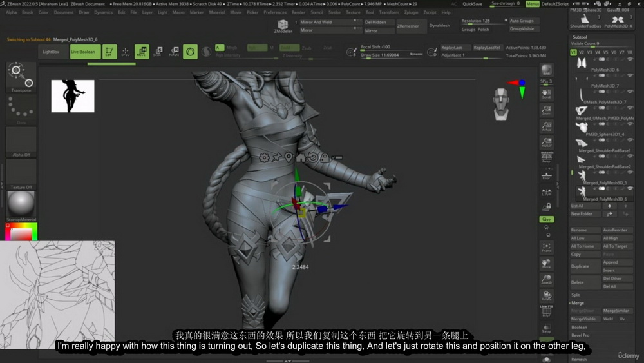Screen dimensions: 644x363
Task: Open the Transpose brush thumbnail
Action: tap(21, 77)
